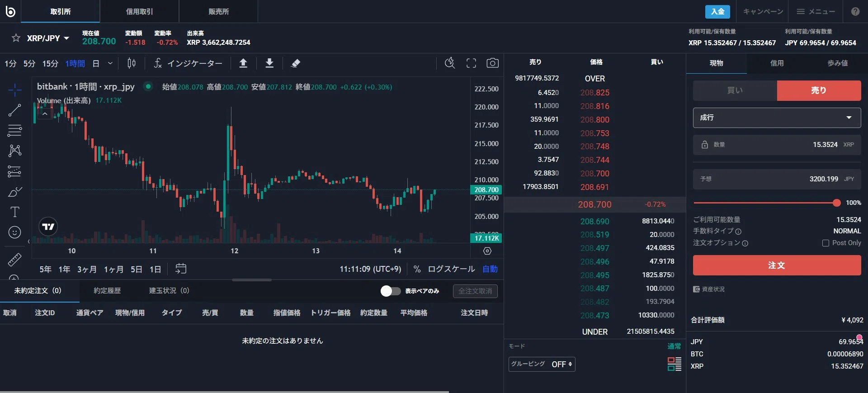Click the red 注文 submit button
Viewport: 868px width, 393px height.
coord(777,265)
